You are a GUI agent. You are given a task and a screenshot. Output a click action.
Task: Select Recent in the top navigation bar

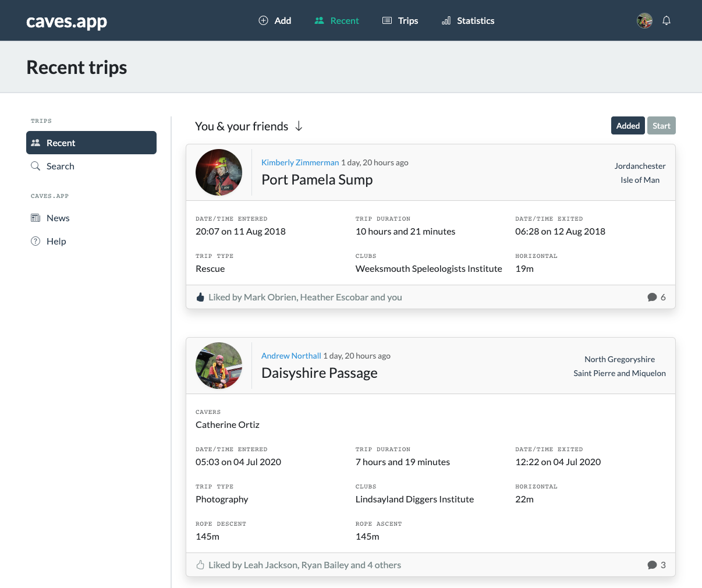click(x=336, y=20)
